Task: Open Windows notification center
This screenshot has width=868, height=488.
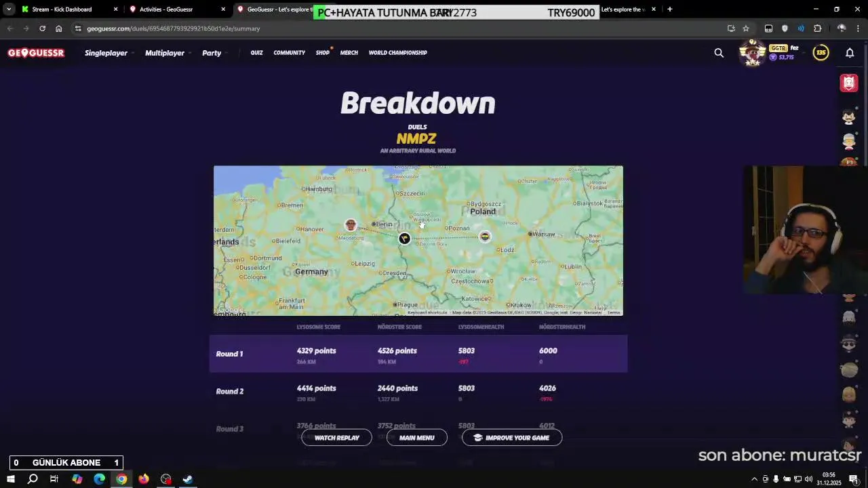Action: click(x=854, y=479)
